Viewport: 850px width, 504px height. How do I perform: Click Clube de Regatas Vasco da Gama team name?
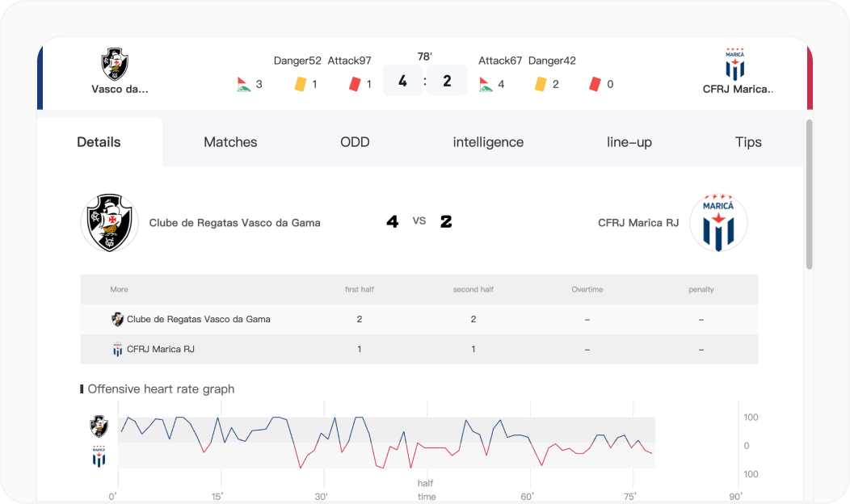pyautogui.click(x=234, y=222)
